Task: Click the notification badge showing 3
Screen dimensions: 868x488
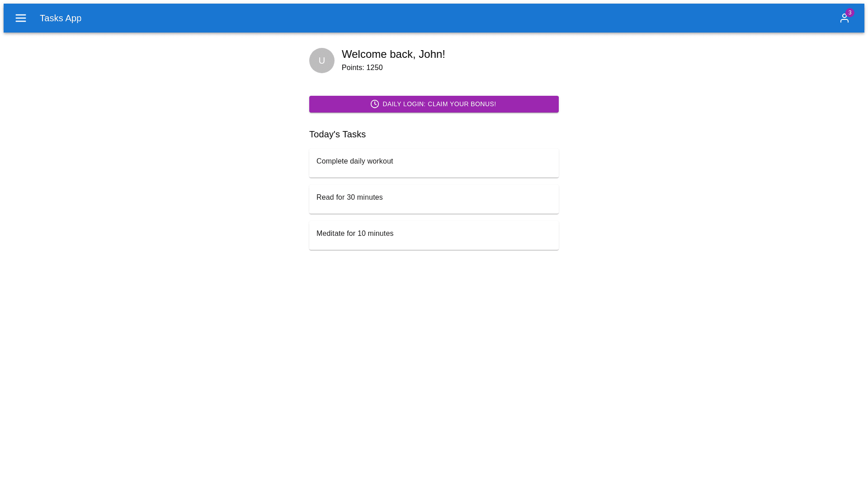Action: click(850, 13)
